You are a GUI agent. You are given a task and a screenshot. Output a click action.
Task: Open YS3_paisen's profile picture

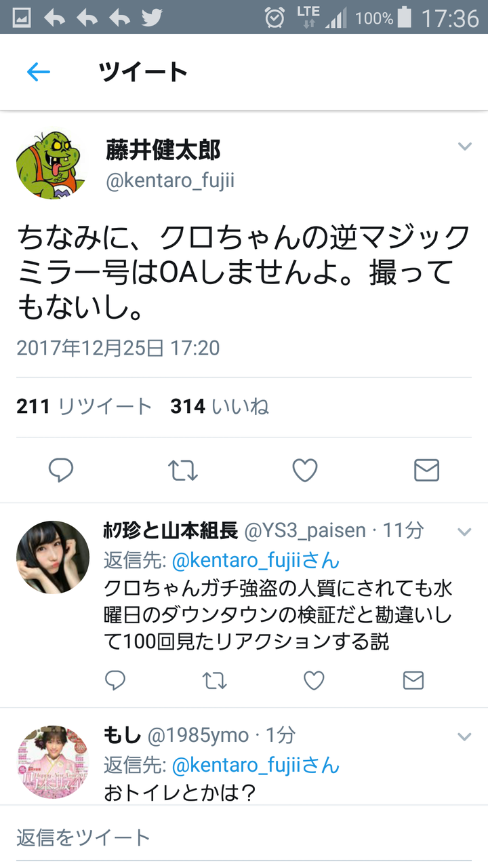[x=53, y=557]
